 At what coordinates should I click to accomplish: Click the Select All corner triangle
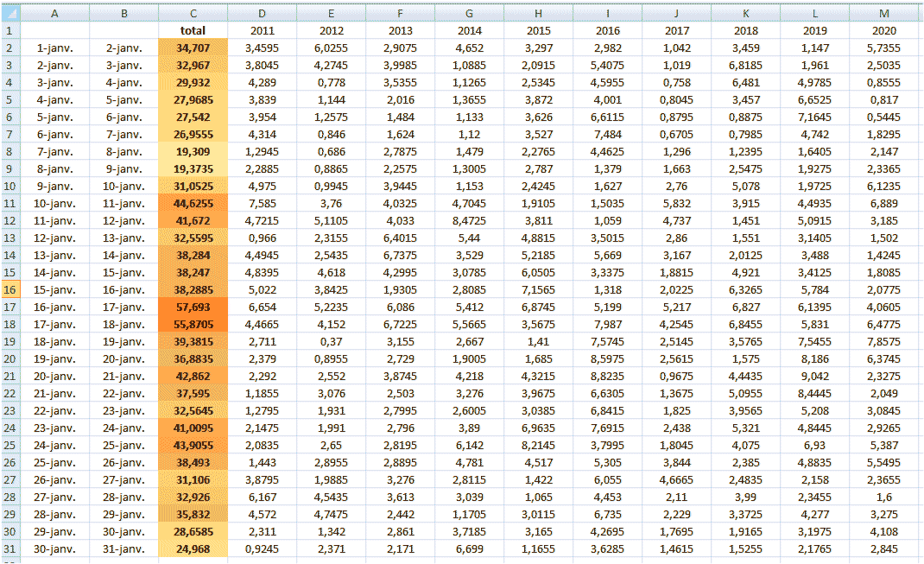click(10, 13)
